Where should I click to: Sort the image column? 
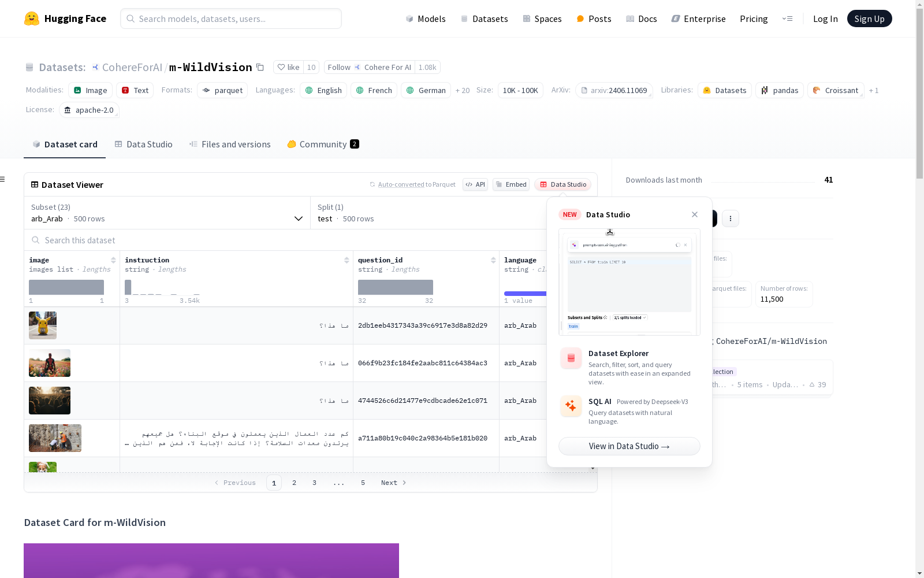[x=113, y=260]
